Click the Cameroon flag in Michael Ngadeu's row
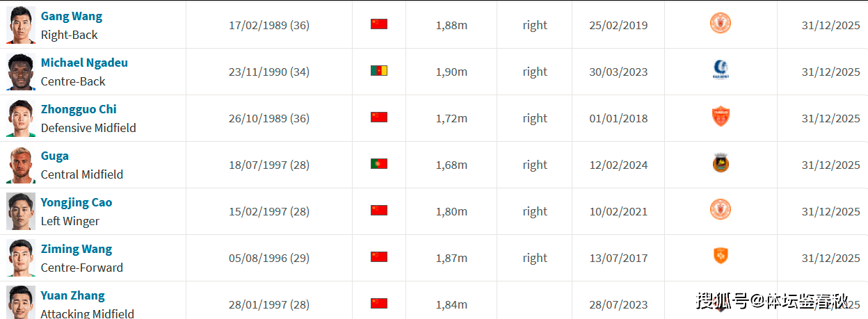 [x=378, y=71]
